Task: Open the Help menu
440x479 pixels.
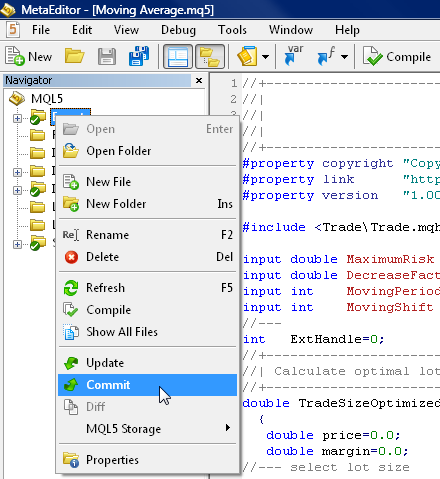Action: [x=347, y=30]
